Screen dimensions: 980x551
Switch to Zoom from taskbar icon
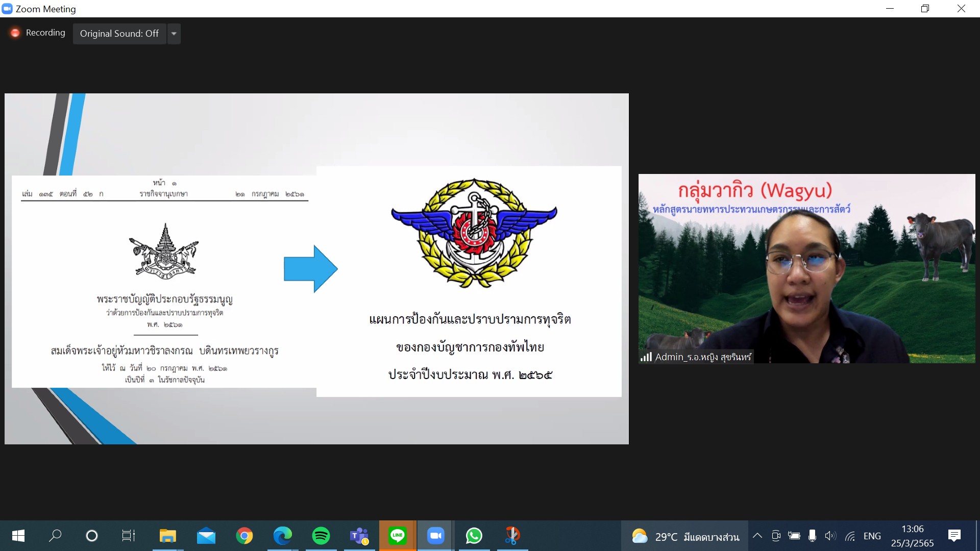coord(436,536)
